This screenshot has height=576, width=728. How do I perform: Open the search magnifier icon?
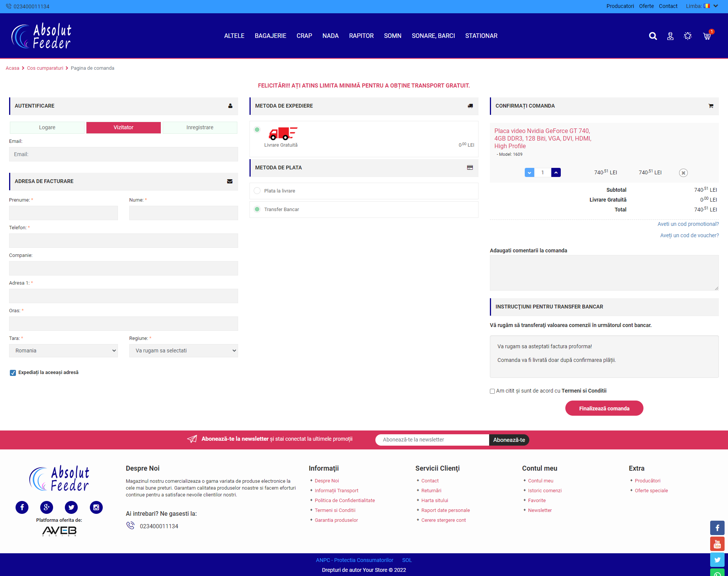click(x=653, y=36)
